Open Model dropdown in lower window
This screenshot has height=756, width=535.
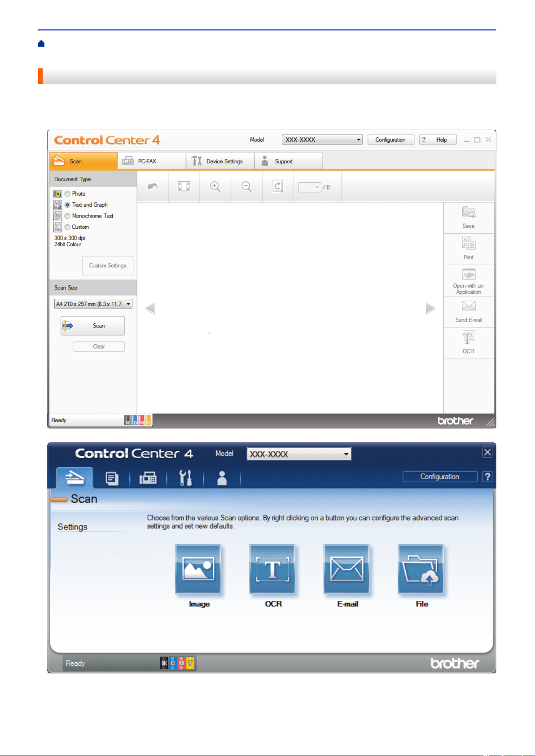point(299,454)
